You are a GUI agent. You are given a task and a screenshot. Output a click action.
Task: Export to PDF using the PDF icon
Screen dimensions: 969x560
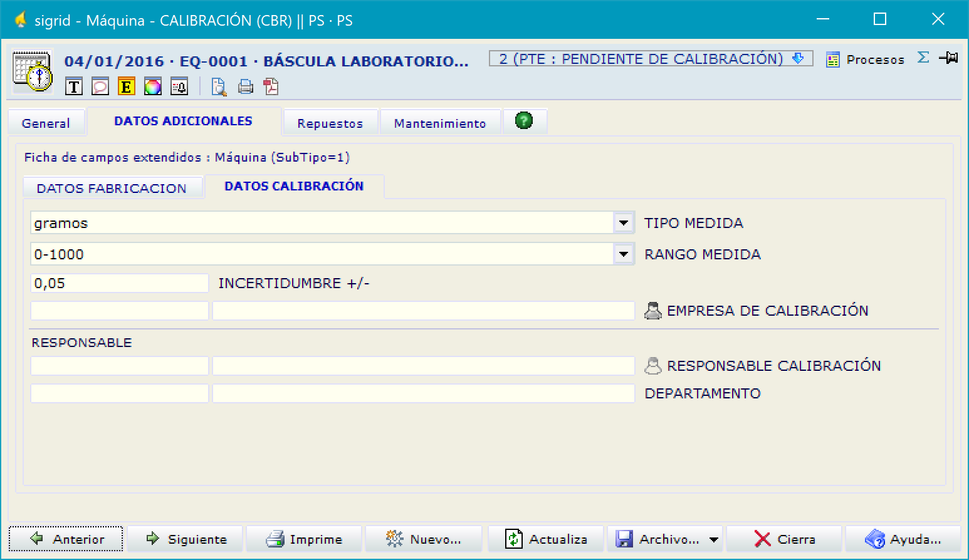pos(271,86)
